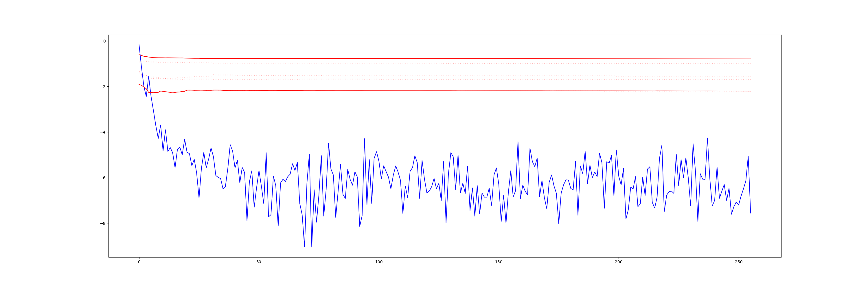
Task: Click the y-axis tick label −2
Action: [102, 87]
